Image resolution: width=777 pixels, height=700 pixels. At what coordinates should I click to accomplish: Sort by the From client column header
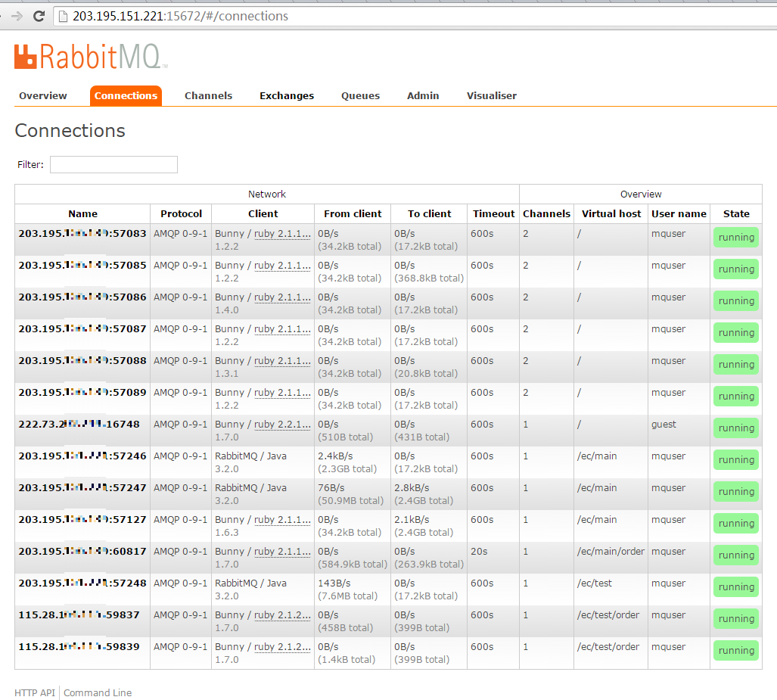[x=353, y=213]
